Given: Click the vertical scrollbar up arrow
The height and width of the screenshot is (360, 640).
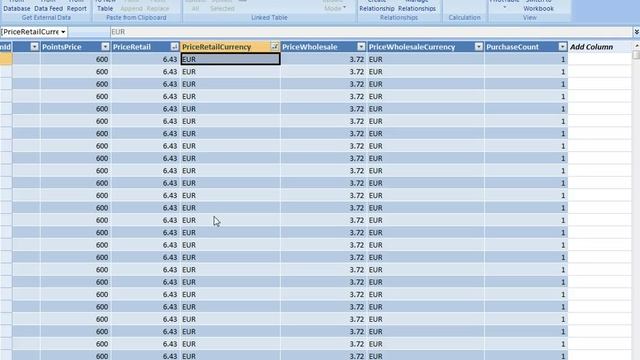Looking at the screenshot, I should [x=636, y=45].
